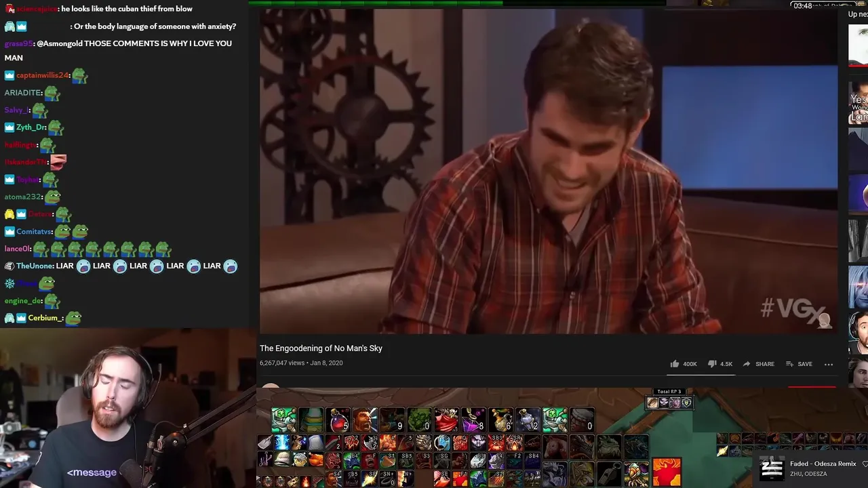868x488 pixels.
Task: Click the 6,267,047 views text
Action: tap(282, 363)
